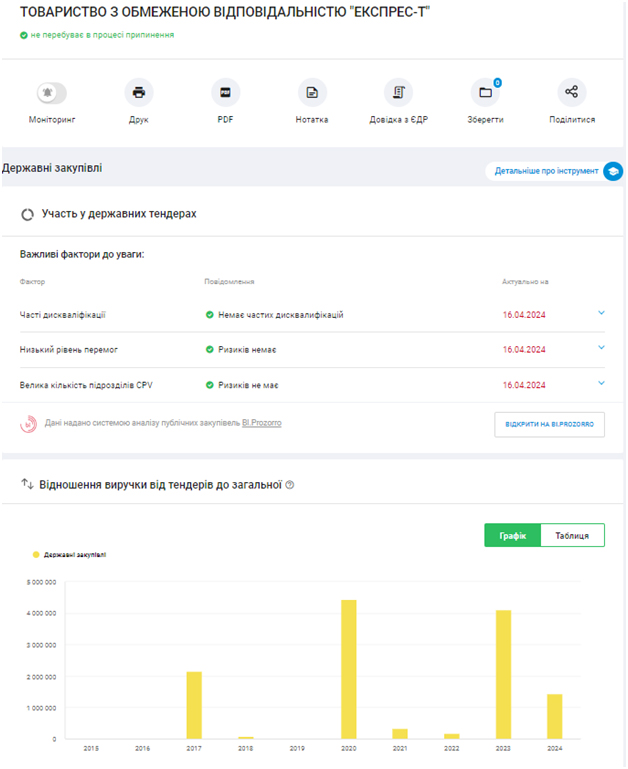Click the 2020 bar in the chart
The image size is (628, 769).
point(349,668)
